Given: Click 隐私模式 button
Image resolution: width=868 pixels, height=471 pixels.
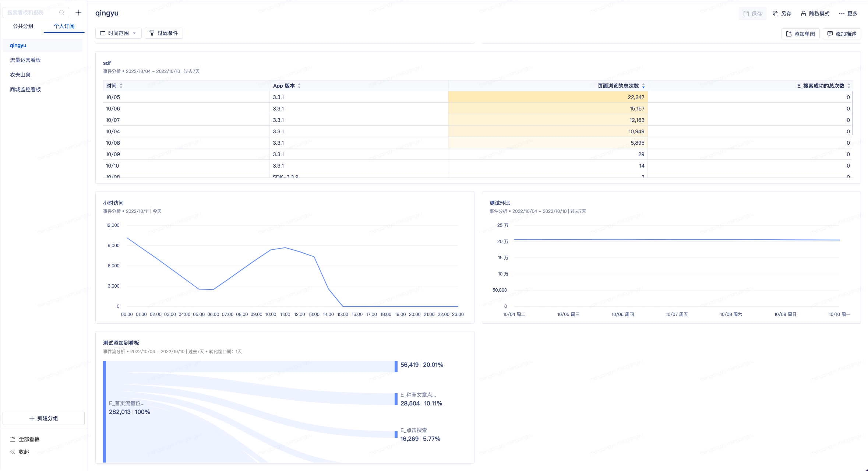Looking at the screenshot, I should click(815, 14).
